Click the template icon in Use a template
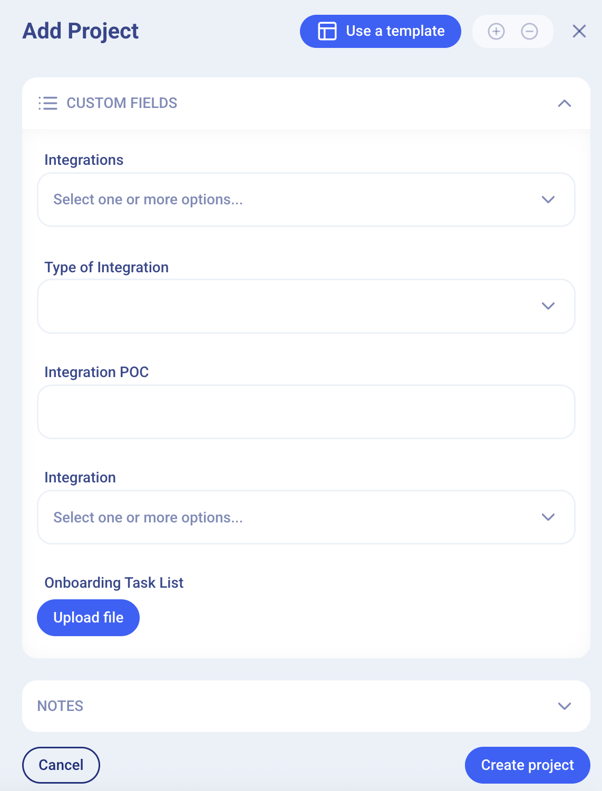 [327, 31]
